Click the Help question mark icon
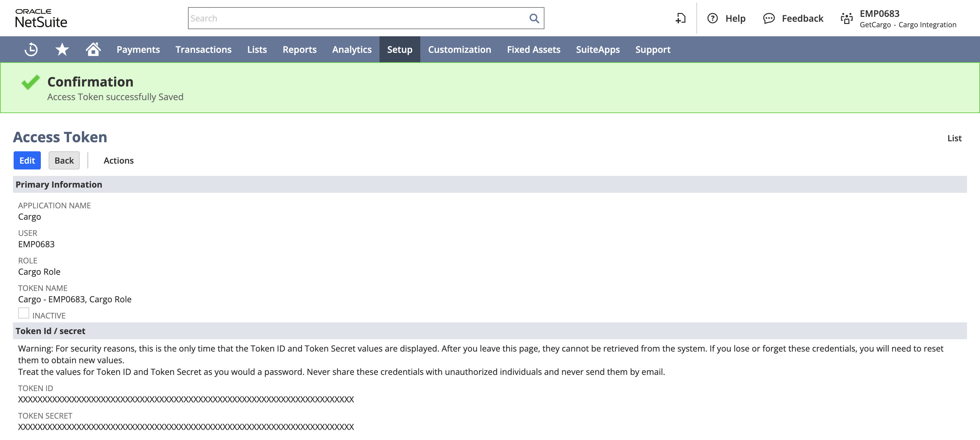 click(x=712, y=18)
